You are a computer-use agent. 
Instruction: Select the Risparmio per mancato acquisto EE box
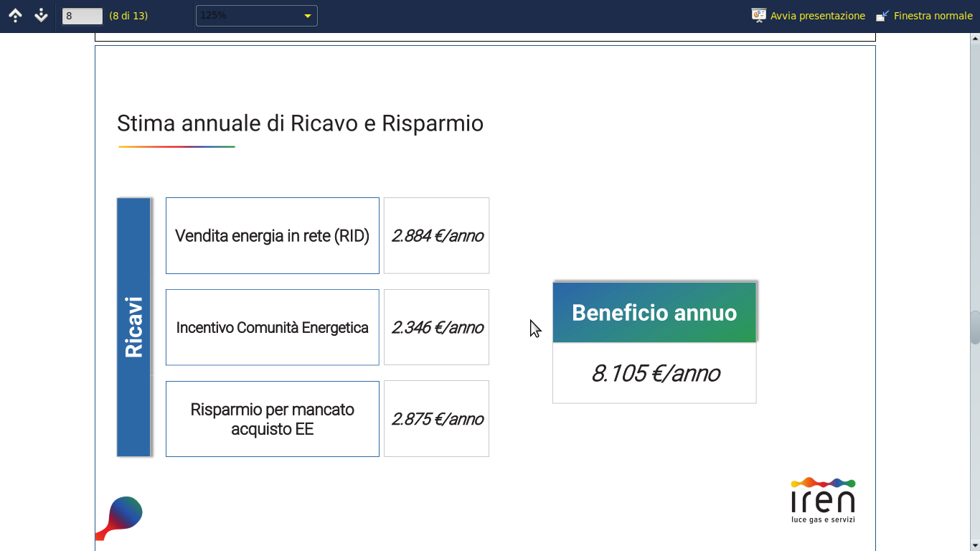pos(273,419)
